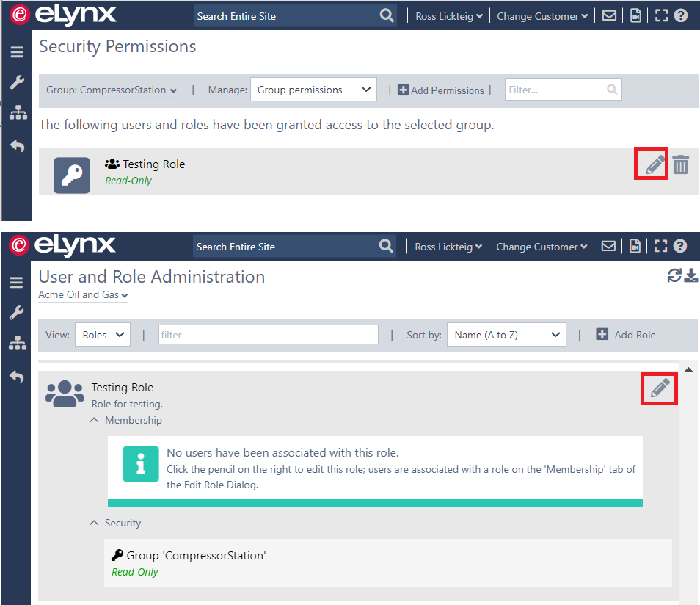Delete Testing Role permission with trash icon
This screenshot has width=700, height=605.
(680, 164)
